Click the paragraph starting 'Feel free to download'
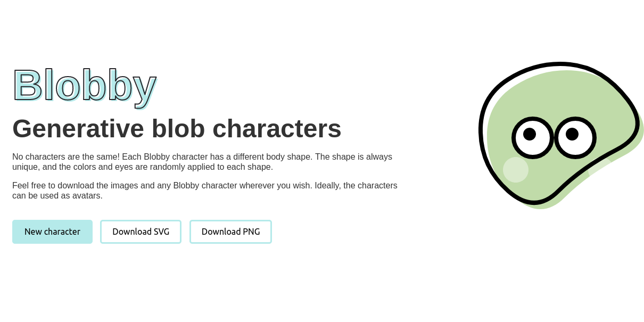Screen dimensions: 644x322 pyautogui.click(x=205, y=191)
